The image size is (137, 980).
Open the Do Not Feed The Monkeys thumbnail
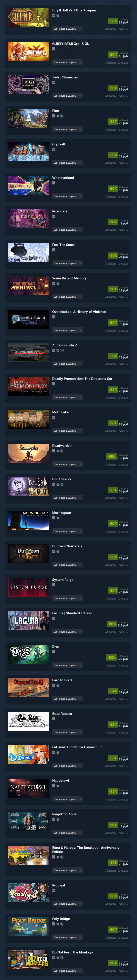29,959
